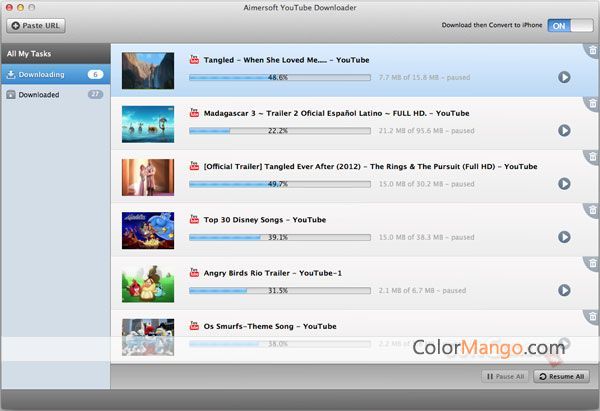Resume the Tangled Ever After trailer download
The height and width of the screenshot is (411, 600).
coord(564,184)
